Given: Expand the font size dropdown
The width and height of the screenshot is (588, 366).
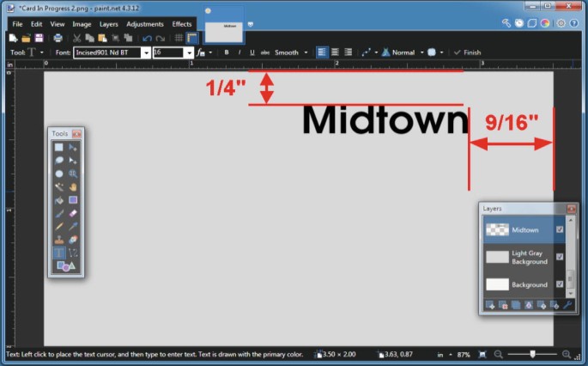Looking at the screenshot, I should (x=189, y=52).
